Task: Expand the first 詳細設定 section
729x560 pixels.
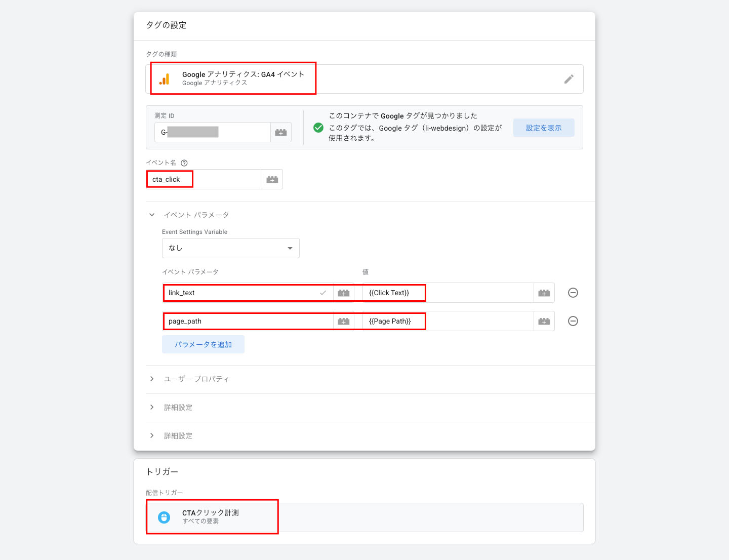Action: pos(152,407)
